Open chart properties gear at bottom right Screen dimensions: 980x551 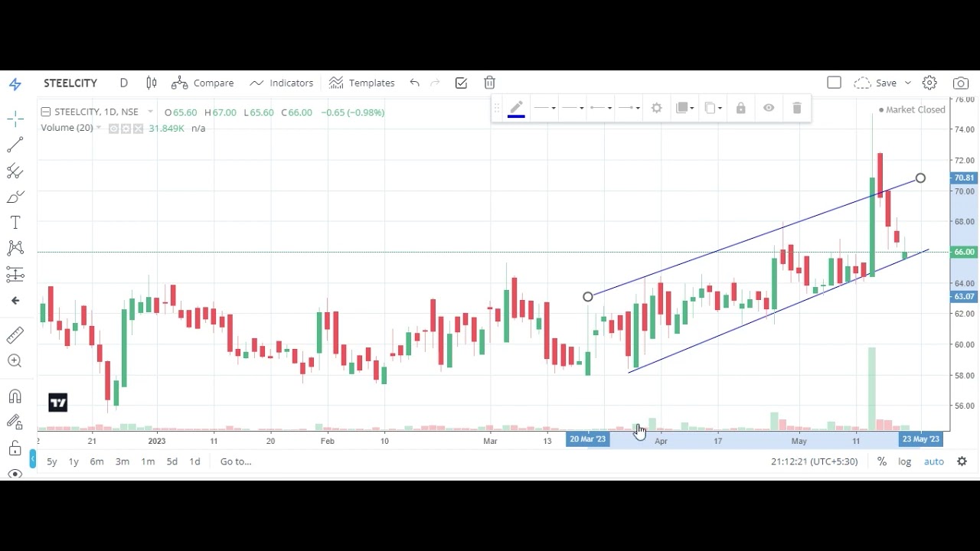pyautogui.click(x=962, y=461)
